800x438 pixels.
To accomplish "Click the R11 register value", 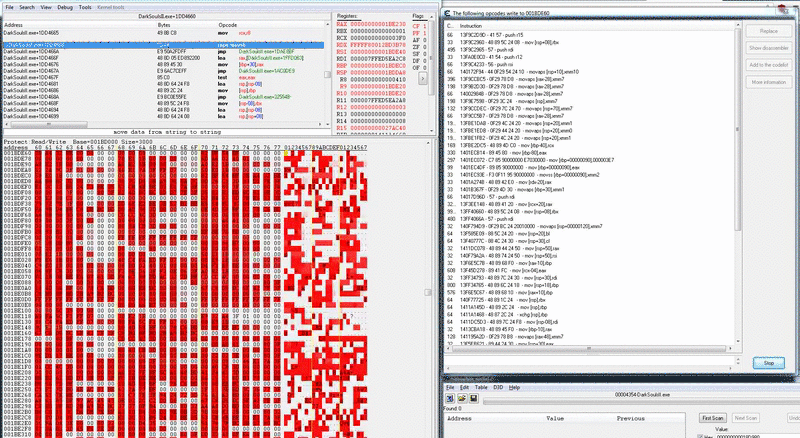I will [x=378, y=101].
